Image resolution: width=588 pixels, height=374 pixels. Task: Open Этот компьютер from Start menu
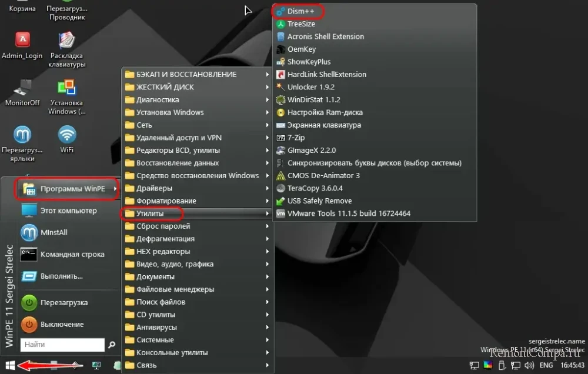[x=68, y=211]
